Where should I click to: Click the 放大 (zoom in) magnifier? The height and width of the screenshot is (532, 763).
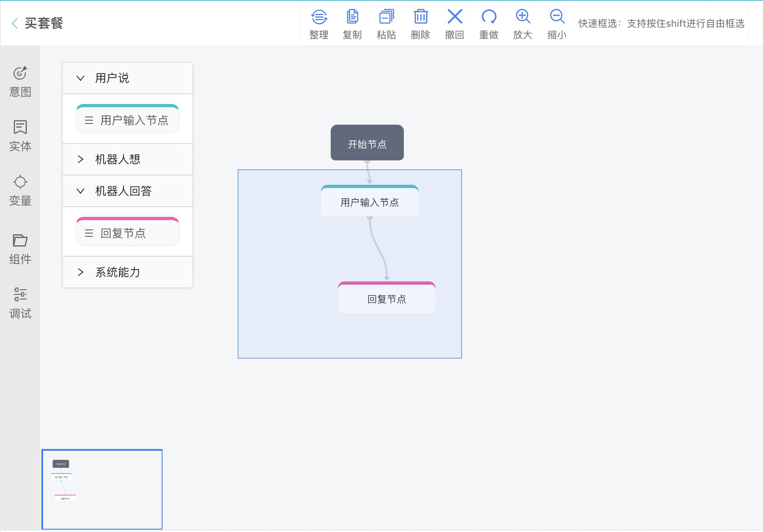[523, 17]
